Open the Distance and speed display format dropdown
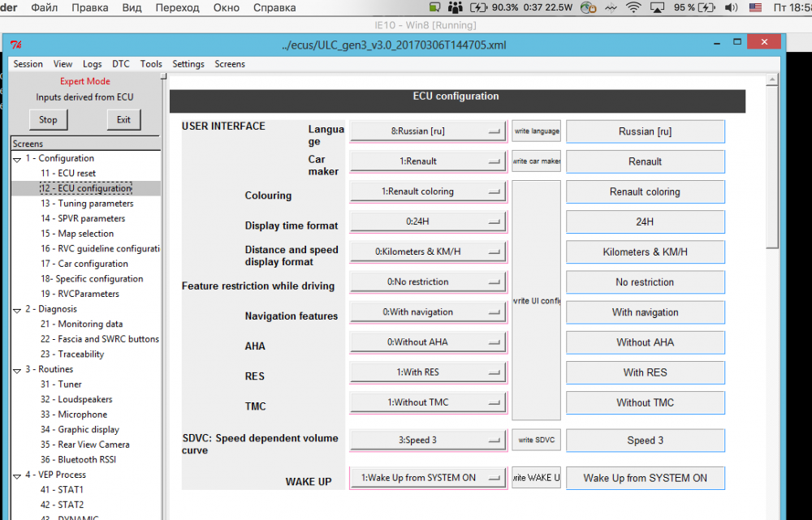 [x=428, y=251]
